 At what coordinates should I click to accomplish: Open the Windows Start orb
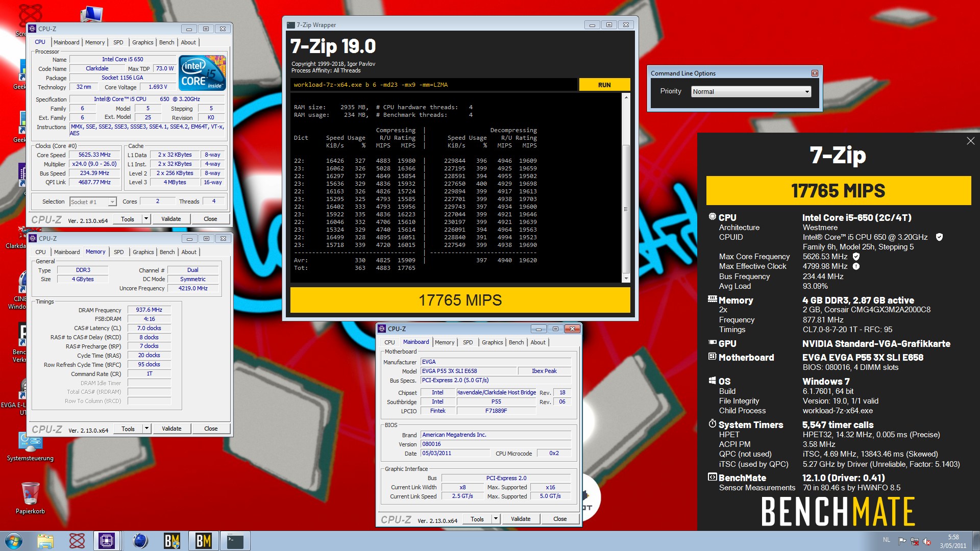[14, 541]
